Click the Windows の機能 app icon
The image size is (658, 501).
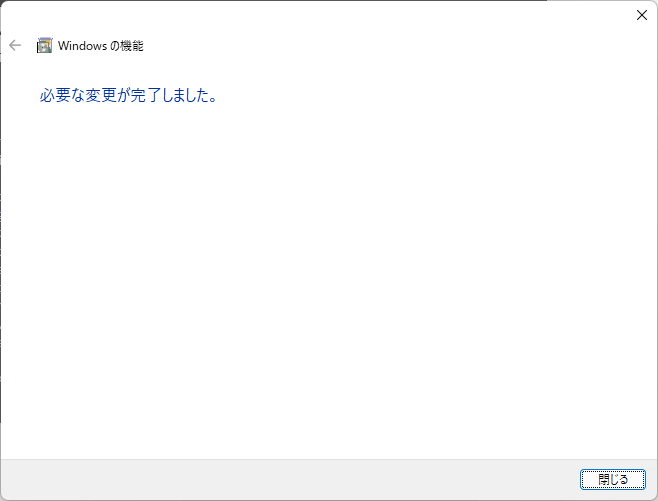[x=44, y=45]
